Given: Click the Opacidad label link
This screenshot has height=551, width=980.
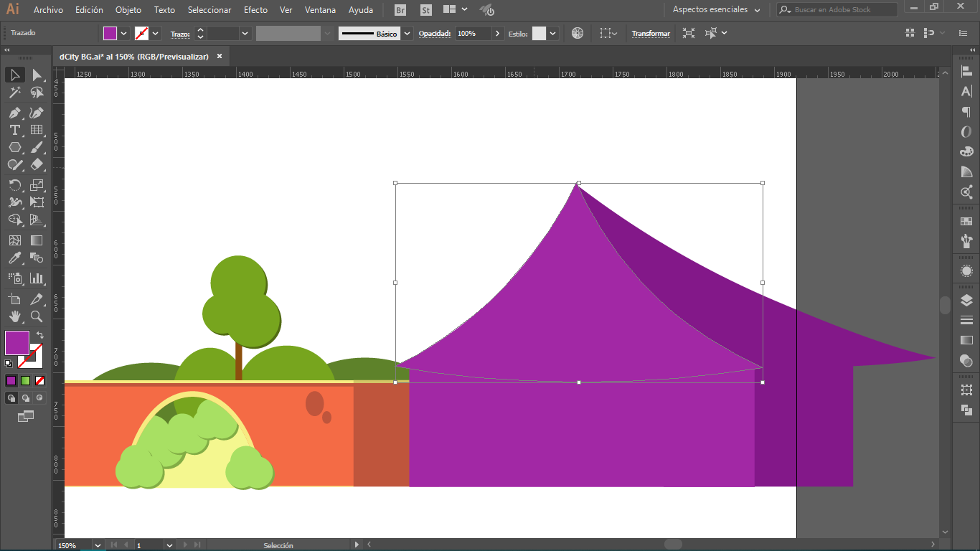Looking at the screenshot, I should point(435,34).
